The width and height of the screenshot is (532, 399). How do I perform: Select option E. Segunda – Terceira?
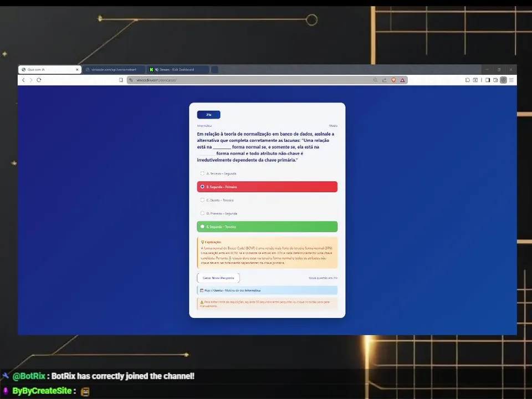[267, 227]
